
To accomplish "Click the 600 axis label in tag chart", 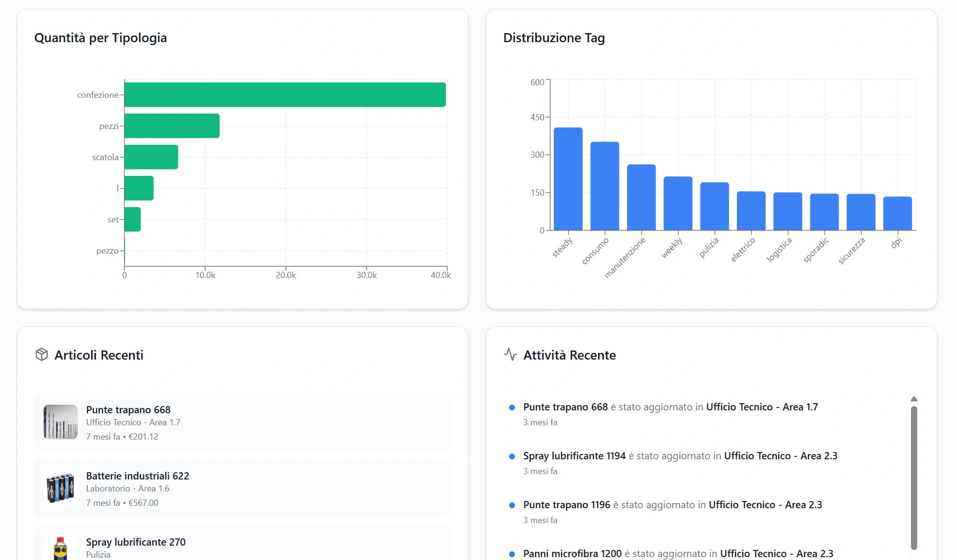I will click(x=537, y=82).
